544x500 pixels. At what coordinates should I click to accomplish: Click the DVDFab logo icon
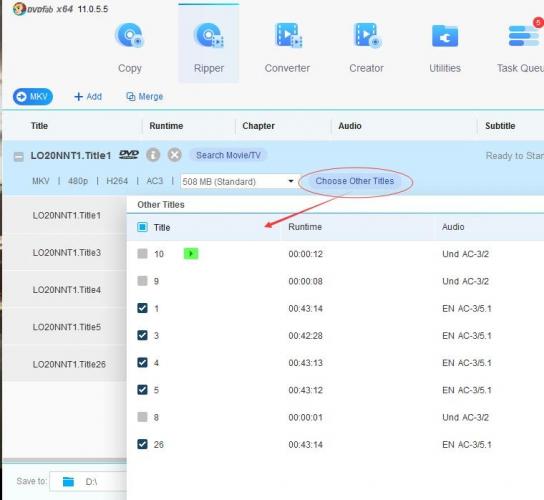tap(19, 9)
